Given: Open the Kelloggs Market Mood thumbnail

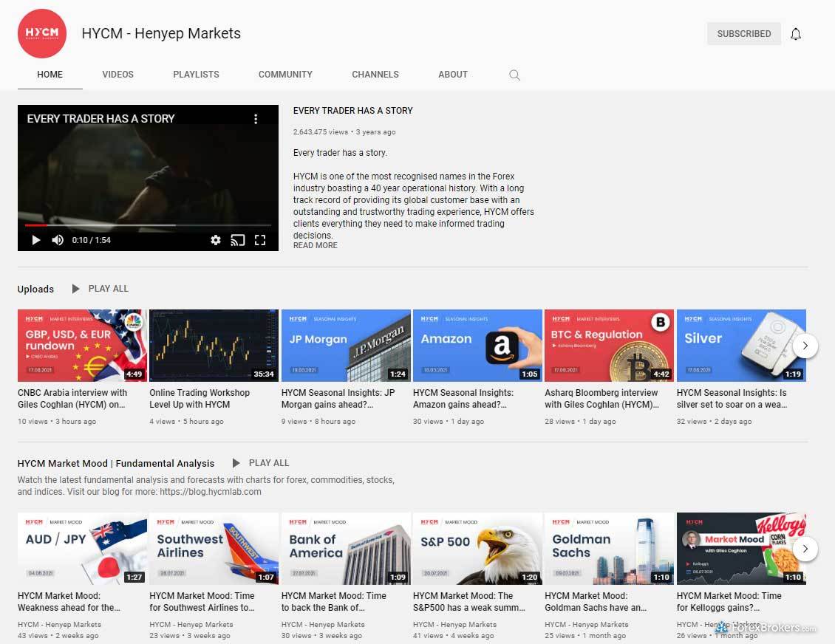Looking at the screenshot, I should point(741,549).
